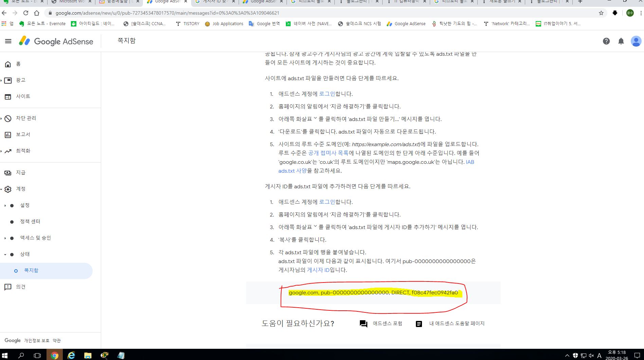Open the 모든 노트 - Evernote bookmark
Image resolution: width=644 pixels, height=360 pixels.
point(42,24)
